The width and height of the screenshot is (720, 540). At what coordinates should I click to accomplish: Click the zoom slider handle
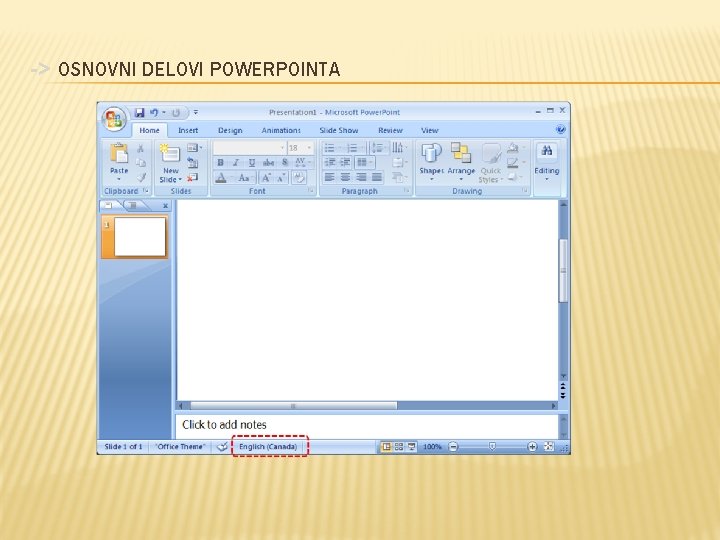pos(492,446)
